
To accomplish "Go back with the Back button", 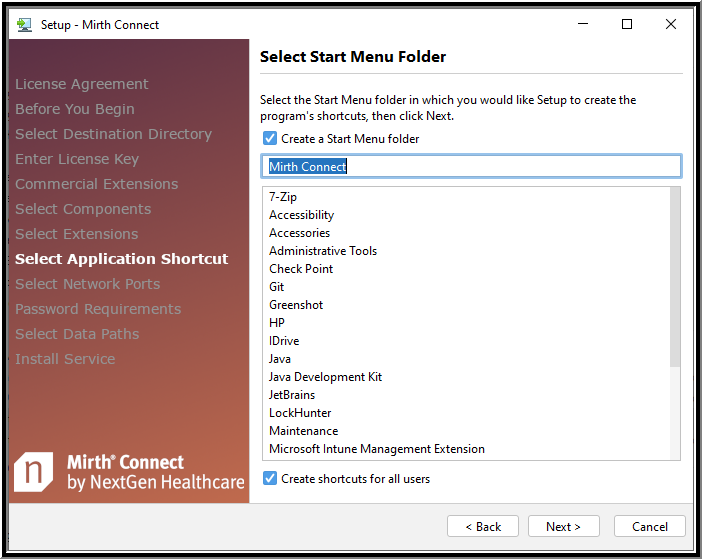I will pyautogui.click(x=483, y=526).
